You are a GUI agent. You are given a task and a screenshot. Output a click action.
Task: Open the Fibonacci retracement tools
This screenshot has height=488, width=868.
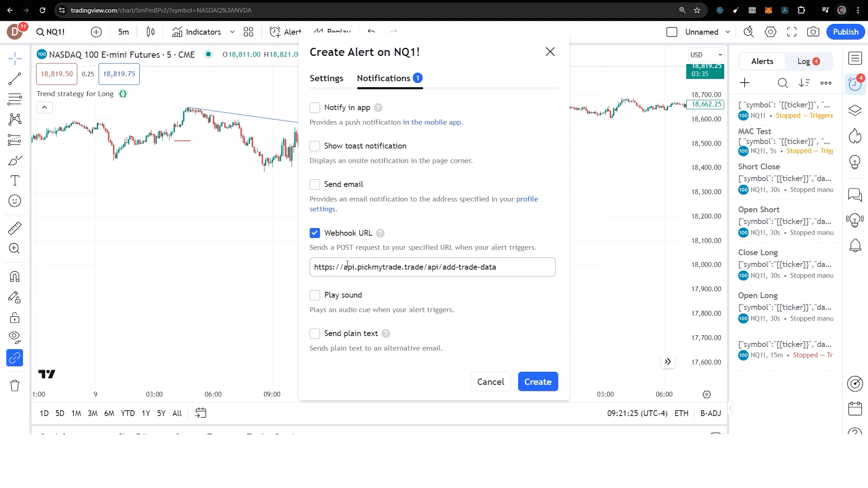(x=15, y=99)
